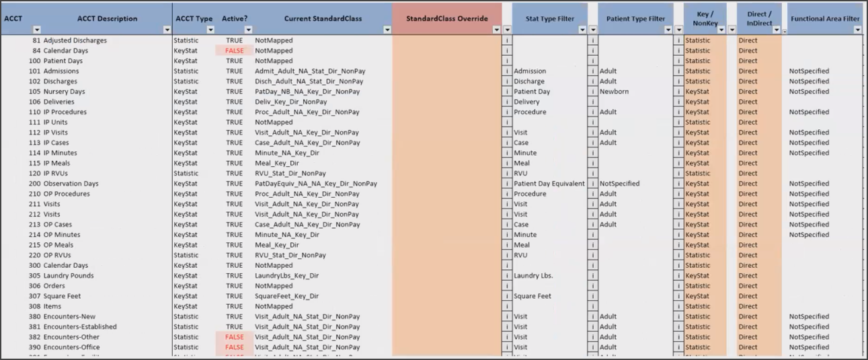Select the Stat Type Filter header cell
Image resolution: width=868 pixels, height=360 pixels.
coord(550,19)
